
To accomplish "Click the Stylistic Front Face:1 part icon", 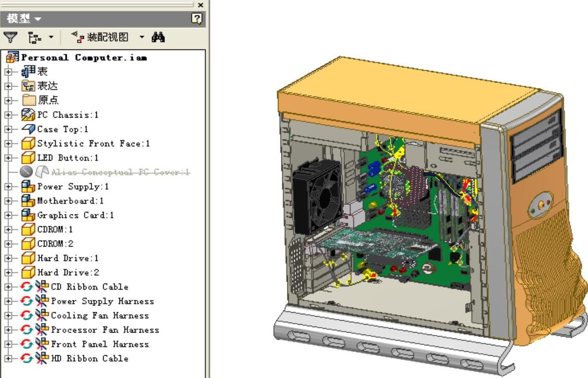I will (28, 143).
